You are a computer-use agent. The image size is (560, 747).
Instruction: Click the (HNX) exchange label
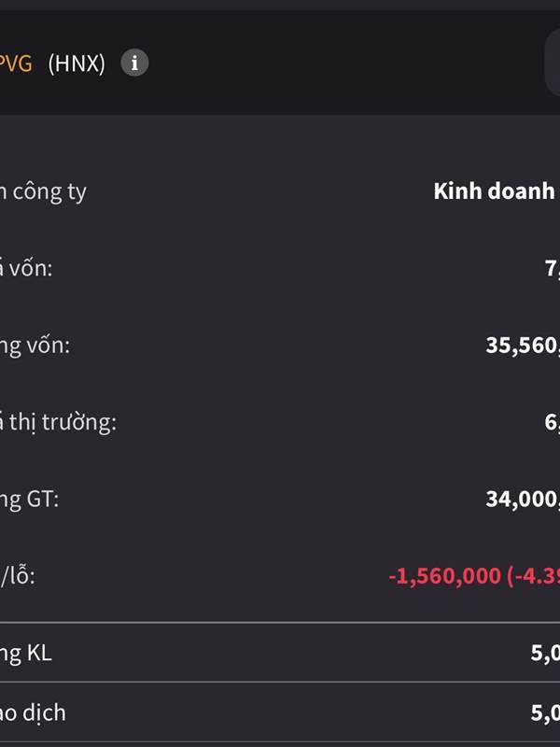point(77,63)
